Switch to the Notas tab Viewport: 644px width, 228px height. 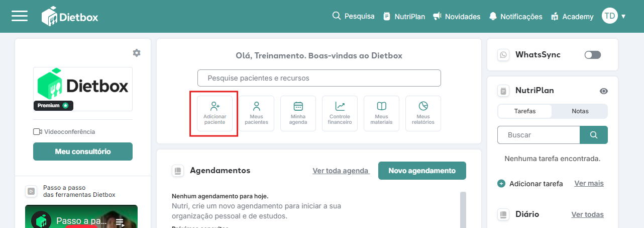click(x=580, y=111)
